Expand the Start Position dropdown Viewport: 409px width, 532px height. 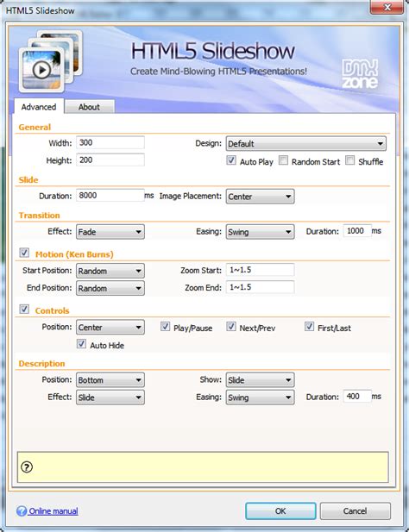(x=110, y=271)
